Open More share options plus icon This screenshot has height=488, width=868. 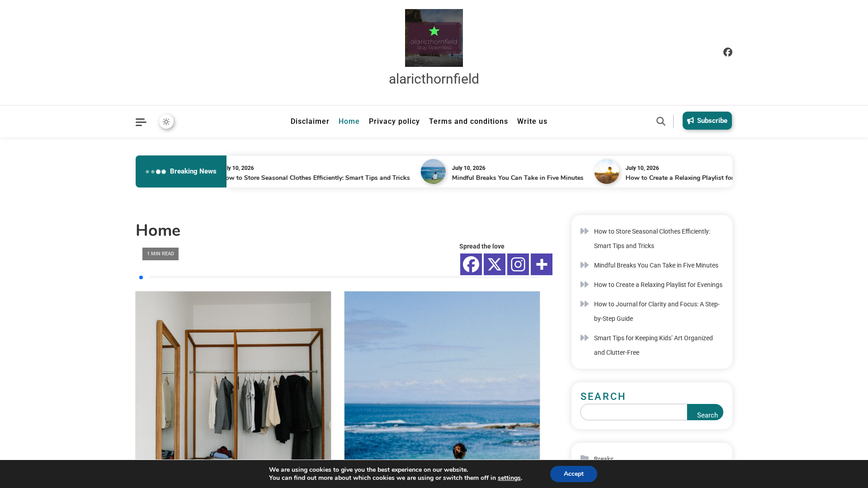coord(542,264)
